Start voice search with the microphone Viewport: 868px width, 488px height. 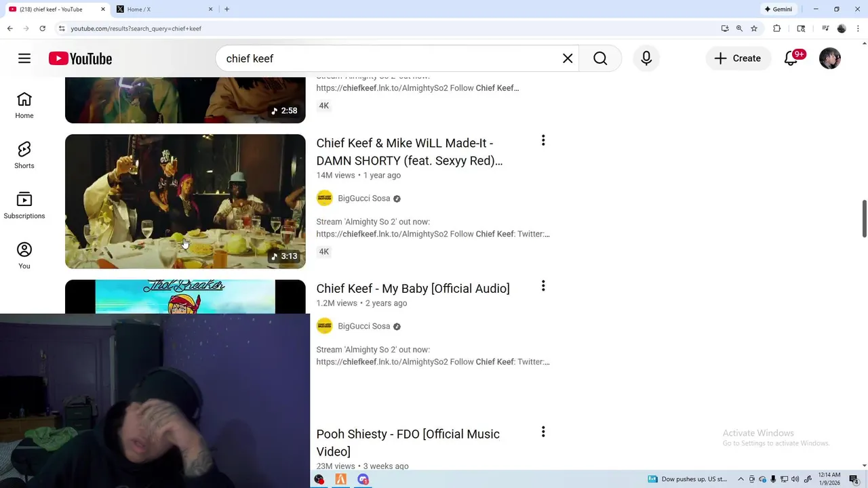[646, 58]
